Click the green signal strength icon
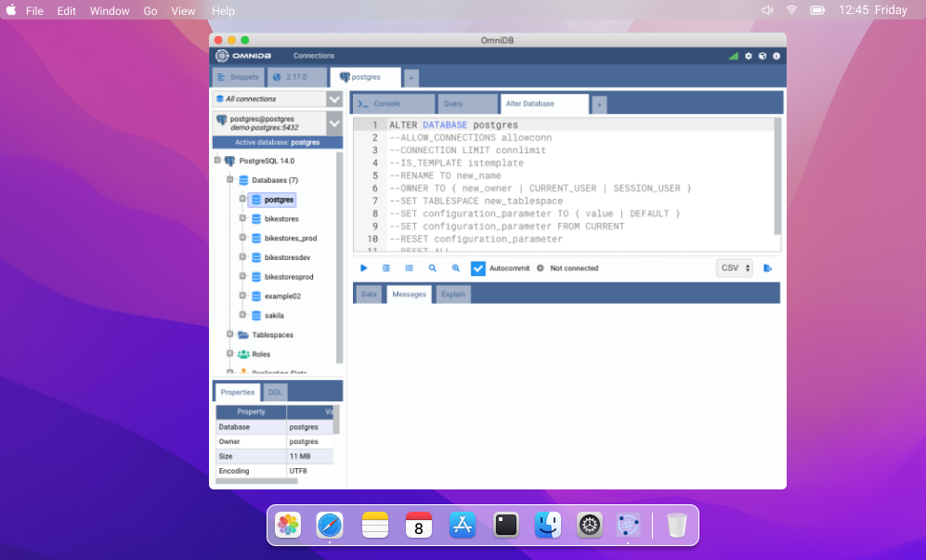926x560 pixels. point(734,56)
